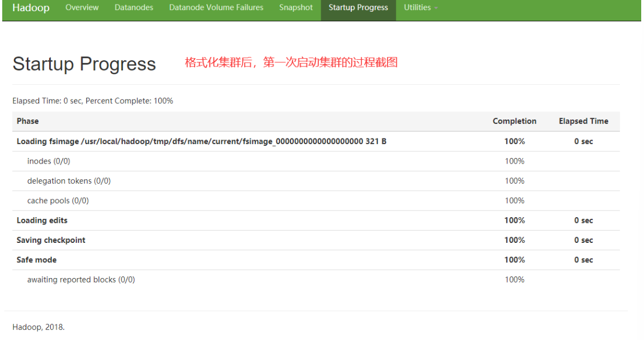Viewport: 644px width, 340px height.
Task: Open the Overview tab
Action: (x=82, y=8)
